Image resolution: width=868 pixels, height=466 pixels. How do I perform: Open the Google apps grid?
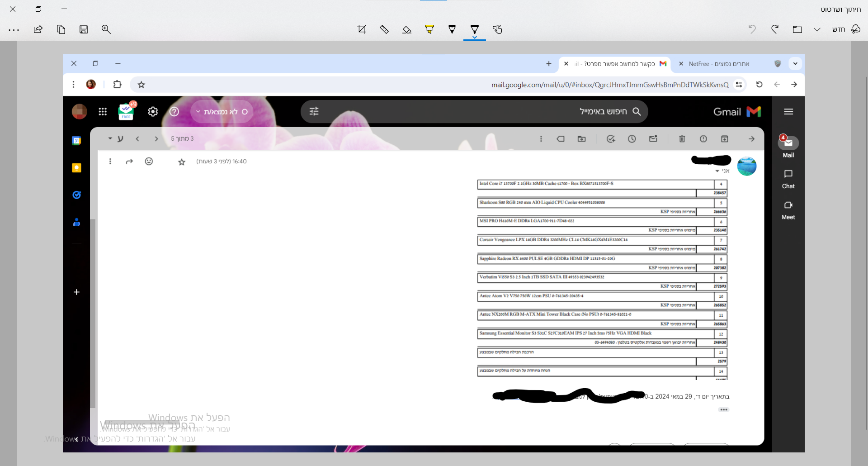coord(103,112)
